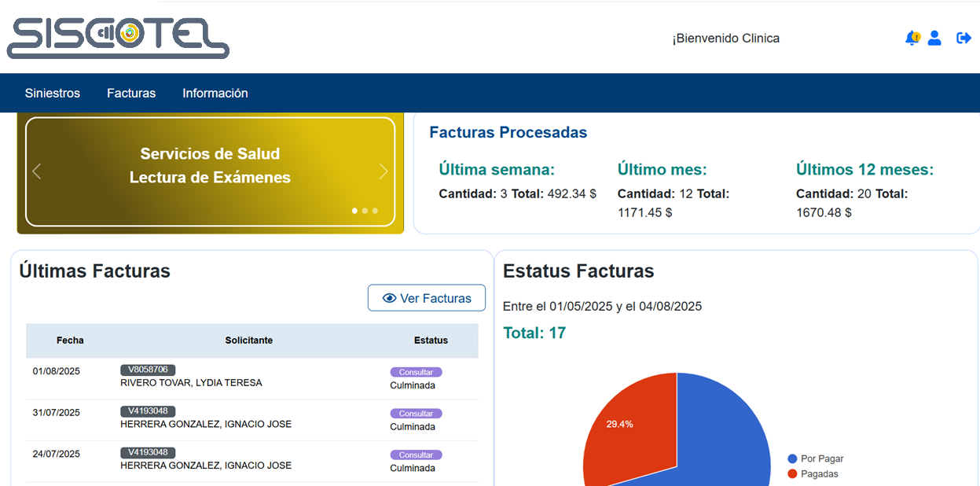
Task: Click the date range Entre el 01/05/2025 text
Action: click(603, 306)
